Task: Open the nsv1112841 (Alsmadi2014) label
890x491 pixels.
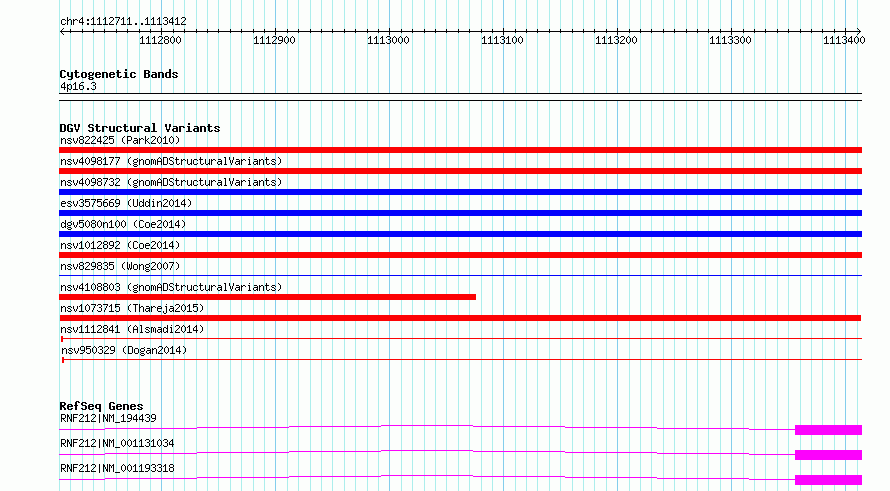Action: click(x=132, y=329)
